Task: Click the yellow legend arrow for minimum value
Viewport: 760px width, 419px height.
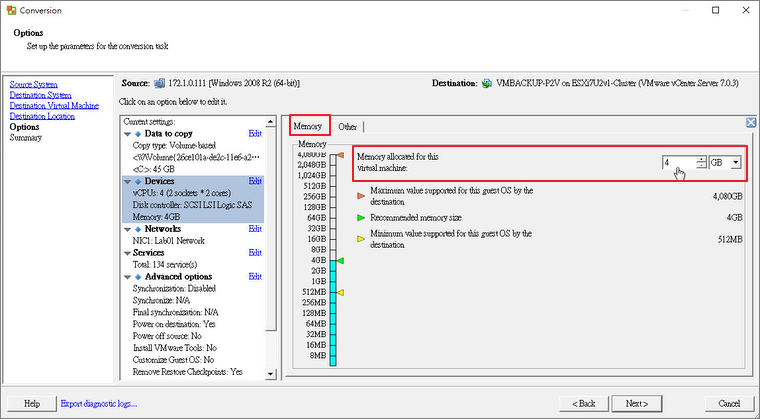Action: pos(361,239)
